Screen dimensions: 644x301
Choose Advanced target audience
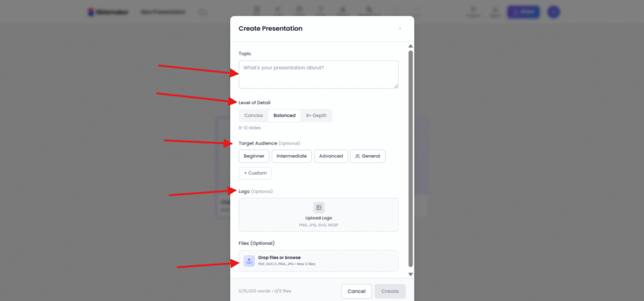click(x=331, y=156)
